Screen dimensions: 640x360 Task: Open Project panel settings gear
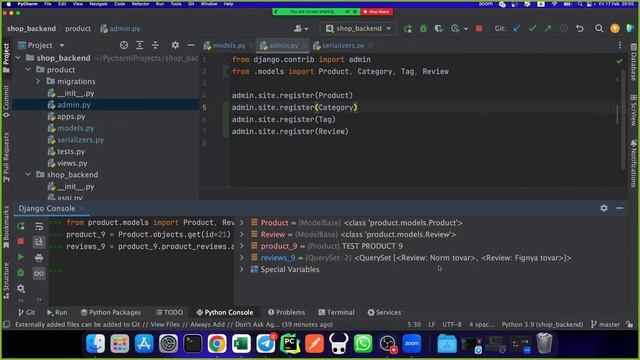point(175,45)
